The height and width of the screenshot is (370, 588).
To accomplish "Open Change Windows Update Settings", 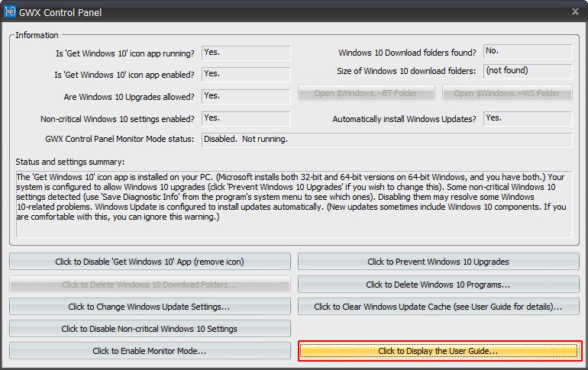I will (150, 307).
